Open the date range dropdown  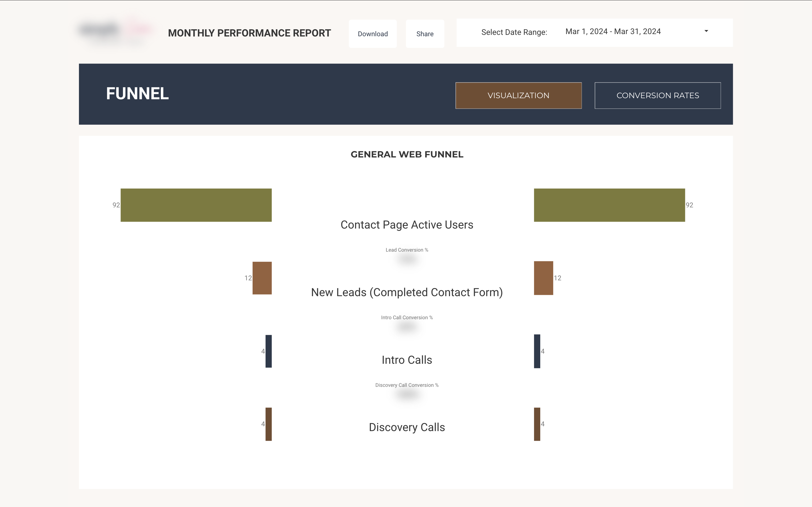coord(706,31)
